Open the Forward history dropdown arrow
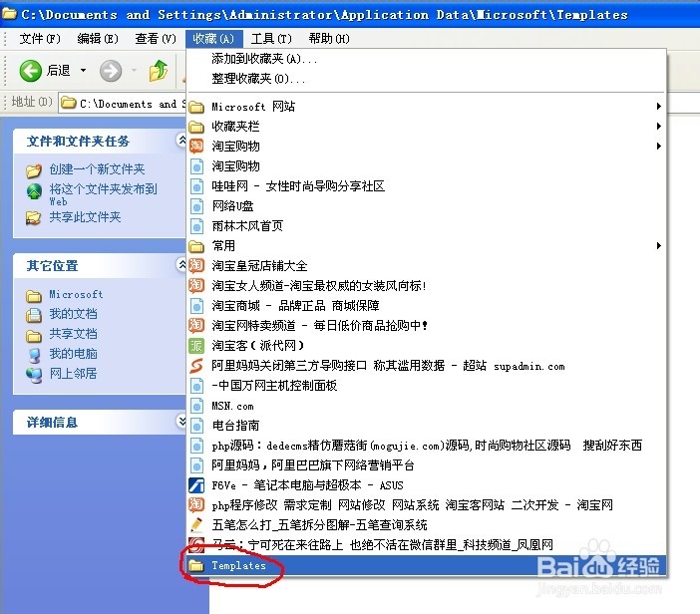This screenshot has width=700, height=614. click(134, 71)
